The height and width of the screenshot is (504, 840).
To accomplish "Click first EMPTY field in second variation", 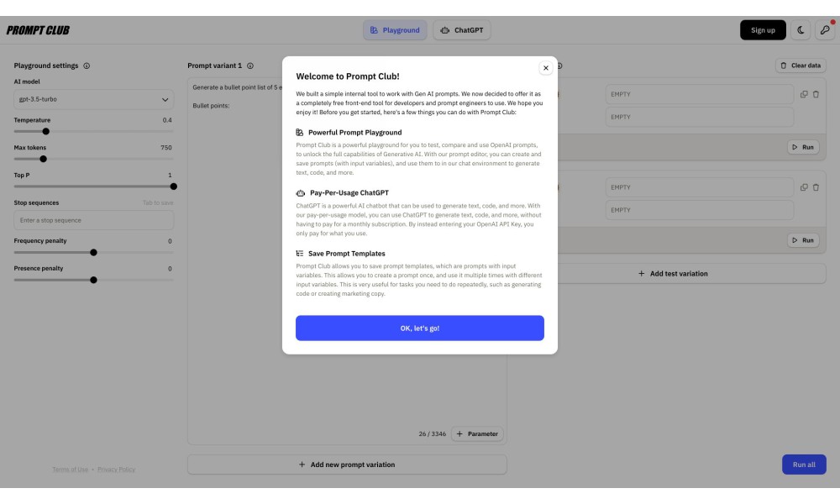I will coord(699,187).
